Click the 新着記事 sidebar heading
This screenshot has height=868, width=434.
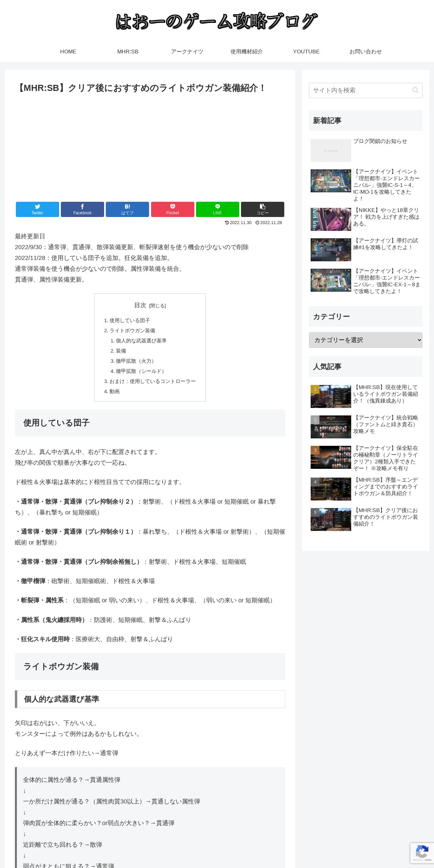tap(365, 120)
